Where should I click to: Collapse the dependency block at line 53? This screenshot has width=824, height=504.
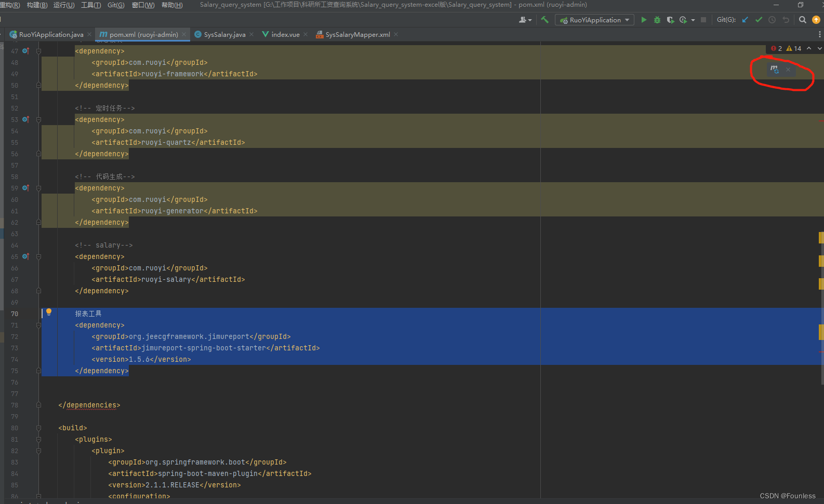38,119
